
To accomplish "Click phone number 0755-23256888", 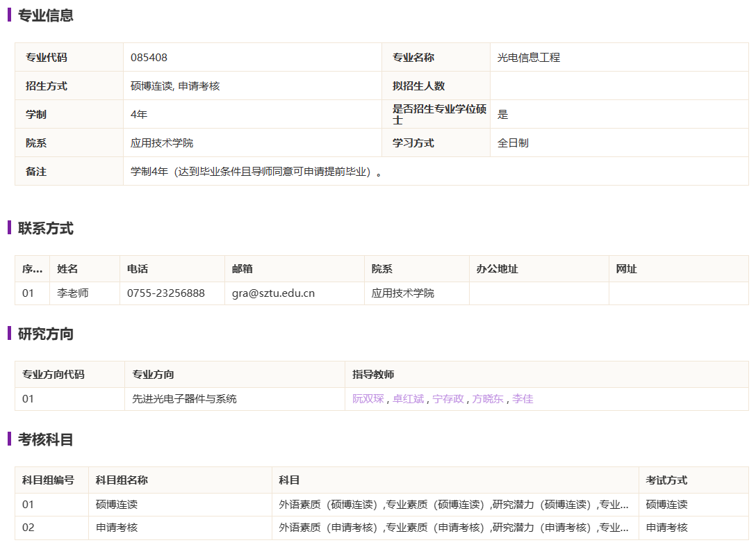I will click(165, 293).
